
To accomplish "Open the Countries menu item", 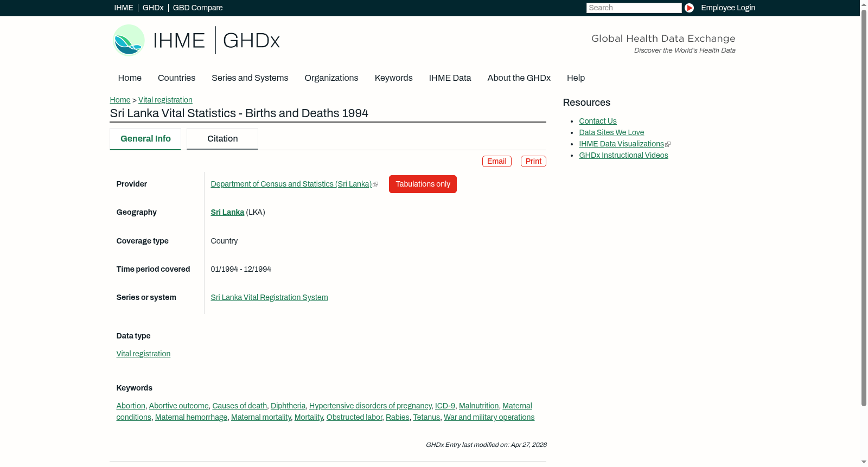I will pos(176,78).
